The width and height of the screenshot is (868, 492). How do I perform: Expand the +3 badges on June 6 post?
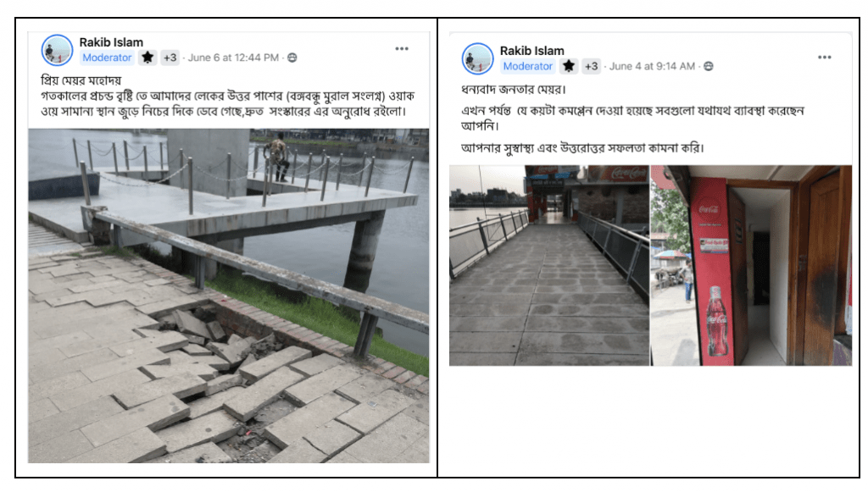[170, 58]
